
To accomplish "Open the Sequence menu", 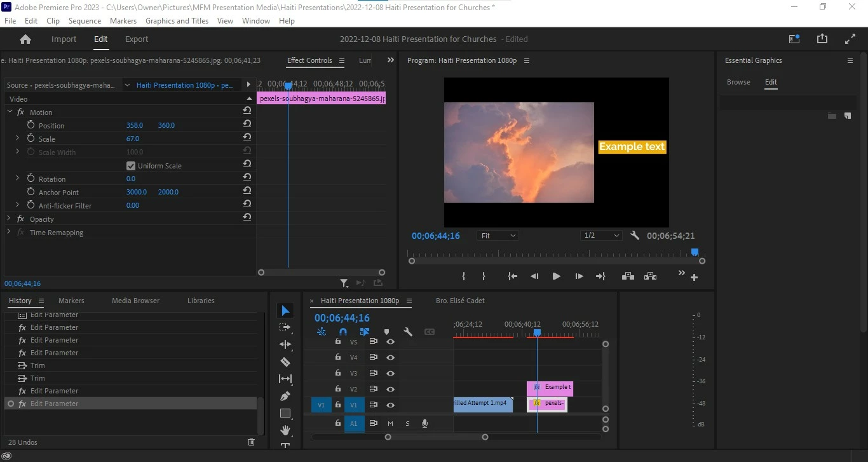I will click(85, 21).
